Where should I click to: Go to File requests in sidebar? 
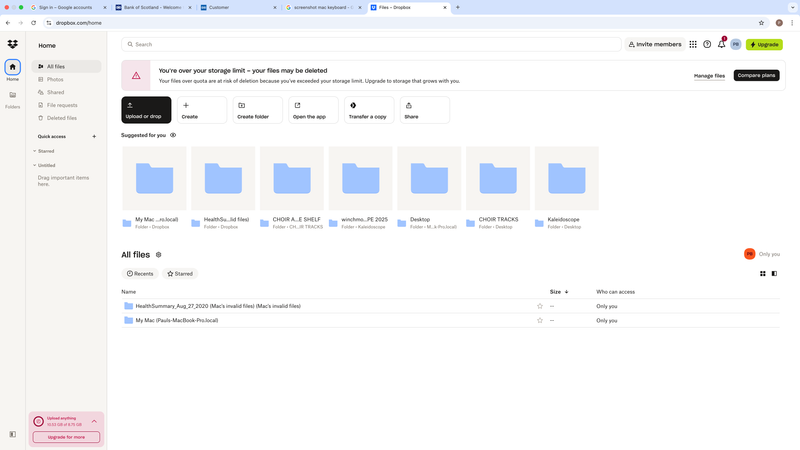(x=62, y=105)
